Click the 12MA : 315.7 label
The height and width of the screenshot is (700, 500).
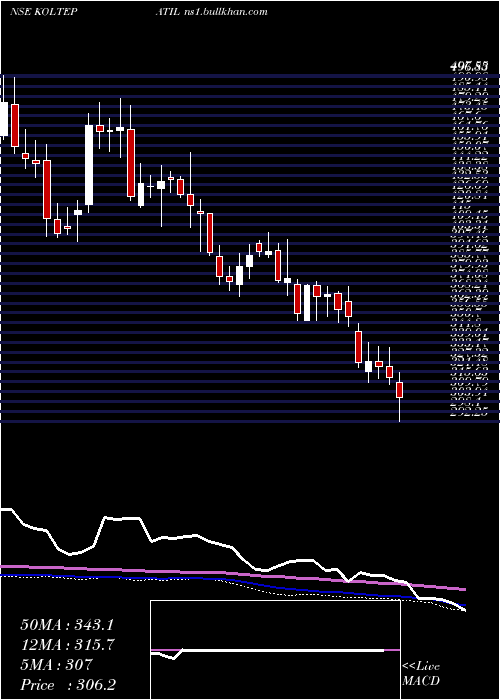(x=67, y=645)
